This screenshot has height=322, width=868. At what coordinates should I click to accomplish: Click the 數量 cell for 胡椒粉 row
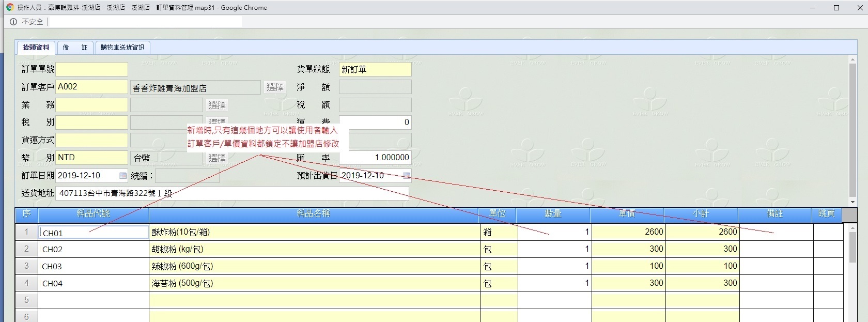coord(554,249)
